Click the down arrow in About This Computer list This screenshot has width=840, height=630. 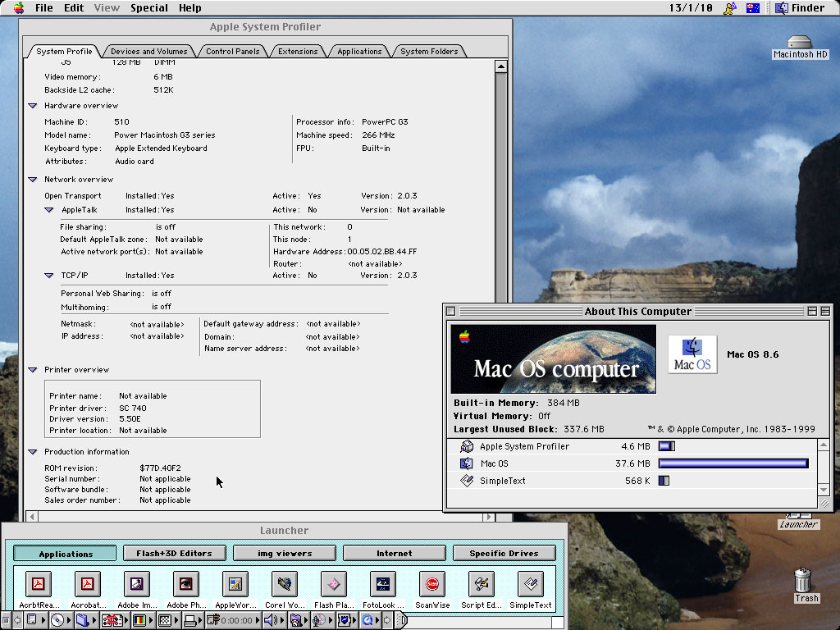pos(824,489)
